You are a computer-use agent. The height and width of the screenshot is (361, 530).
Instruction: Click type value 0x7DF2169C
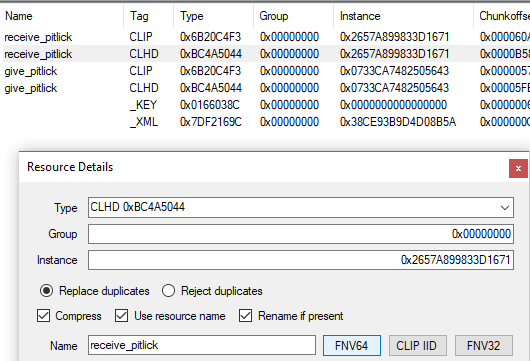(x=211, y=122)
